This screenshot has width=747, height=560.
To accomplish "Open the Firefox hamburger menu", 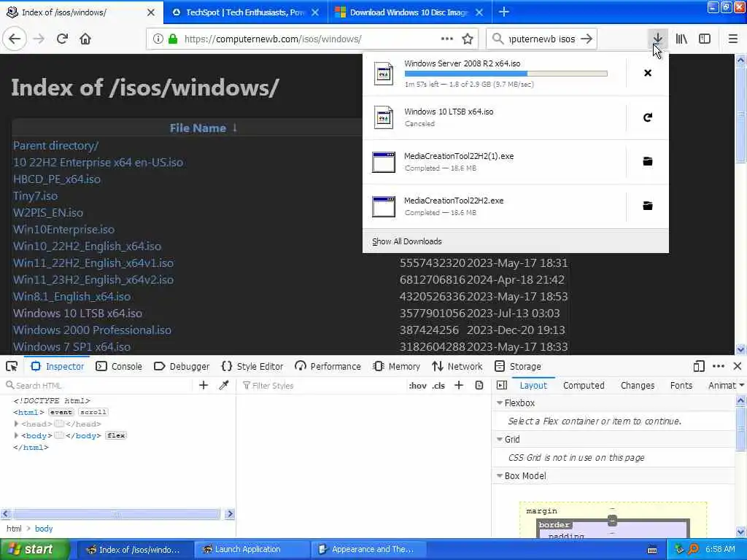I will [733, 39].
